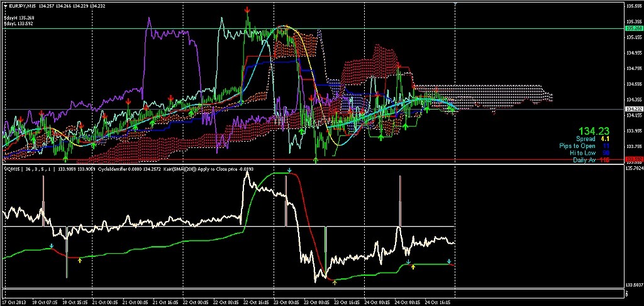
Task: Click the 24 Oct 08:15 time label
Action: [407, 302]
